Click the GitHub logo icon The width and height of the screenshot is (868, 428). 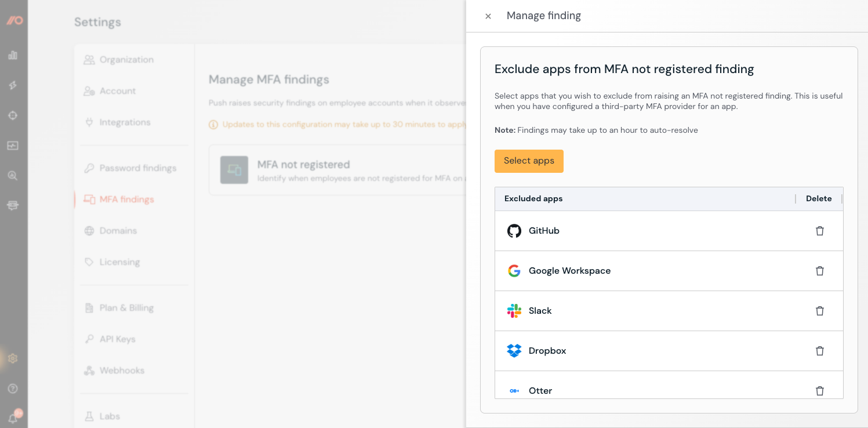[514, 231]
